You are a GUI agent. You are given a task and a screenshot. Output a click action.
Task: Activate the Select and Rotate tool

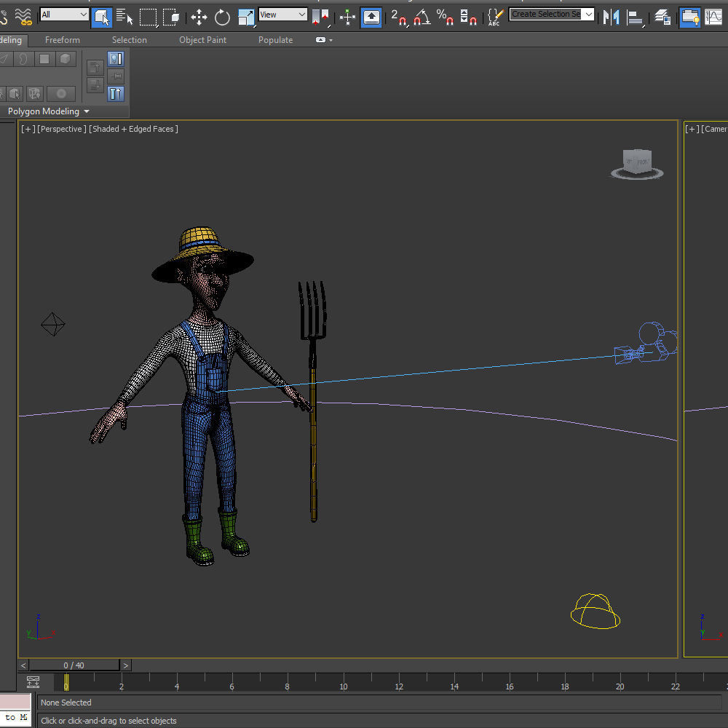[x=222, y=17]
